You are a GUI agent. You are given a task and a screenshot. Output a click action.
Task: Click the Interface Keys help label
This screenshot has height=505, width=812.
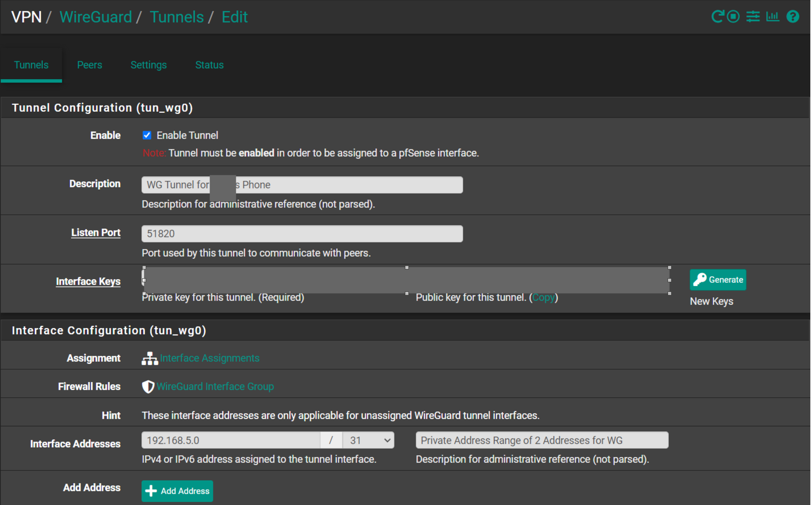[x=88, y=281]
